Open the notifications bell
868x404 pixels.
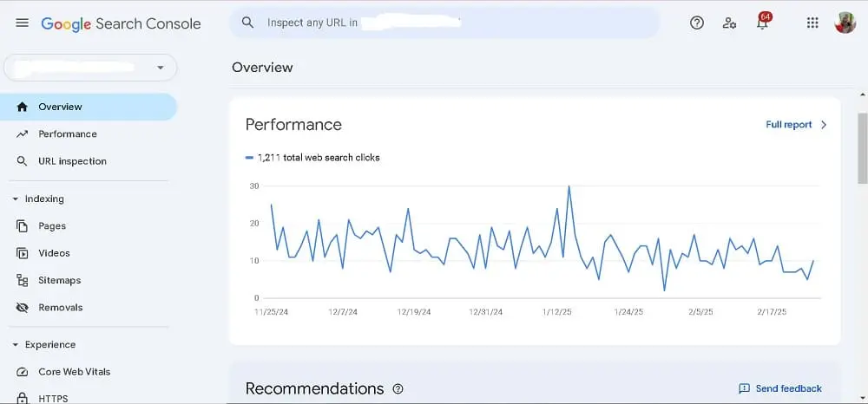(762, 23)
